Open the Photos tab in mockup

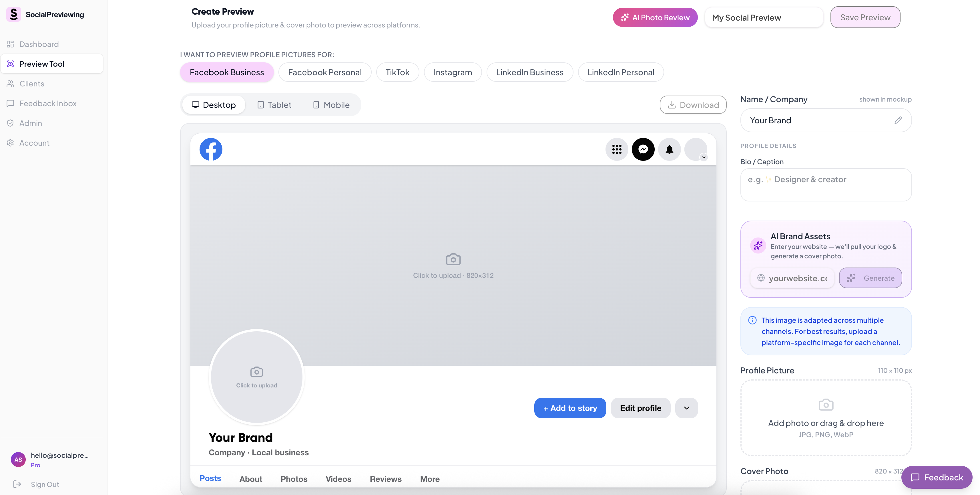coord(294,479)
